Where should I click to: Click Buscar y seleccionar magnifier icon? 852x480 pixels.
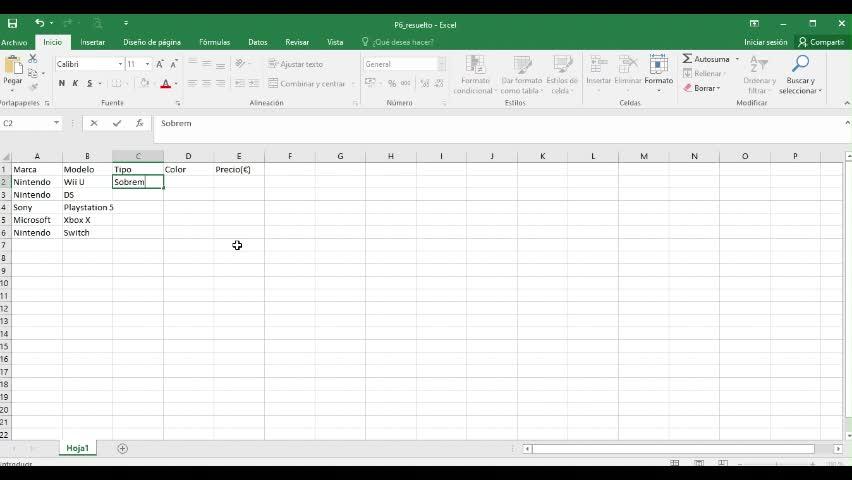pyautogui.click(x=800, y=64)
